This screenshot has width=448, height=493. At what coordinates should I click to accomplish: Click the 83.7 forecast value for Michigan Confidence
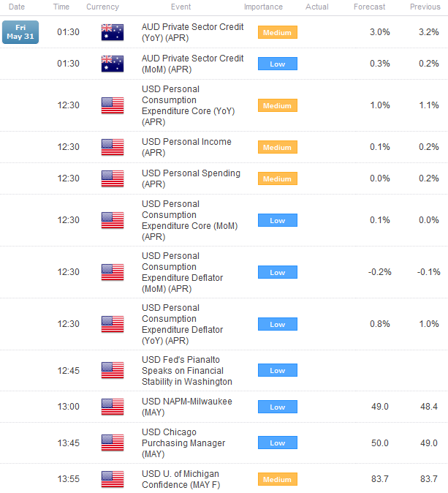(380, 479)
